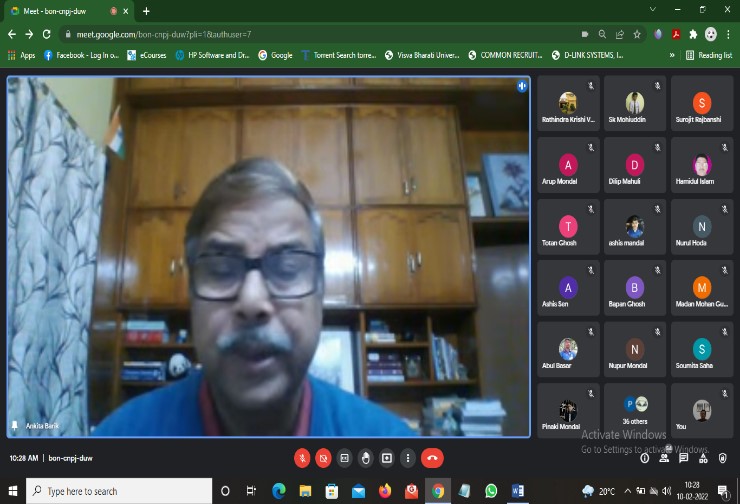
Task: Open the Activities panel
Action: tap(703, 458)
